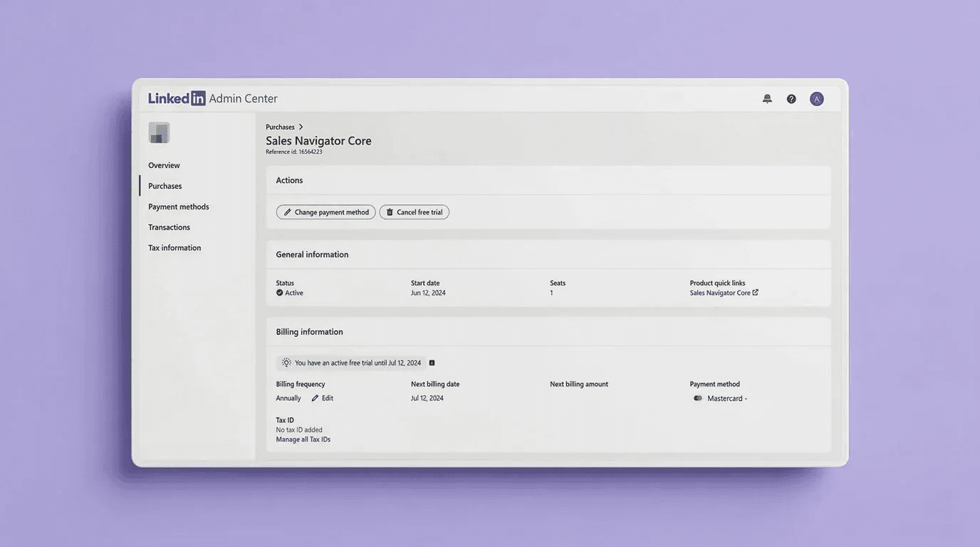Go to Payment methods section
980x547 pixels.
pos(178,207)
